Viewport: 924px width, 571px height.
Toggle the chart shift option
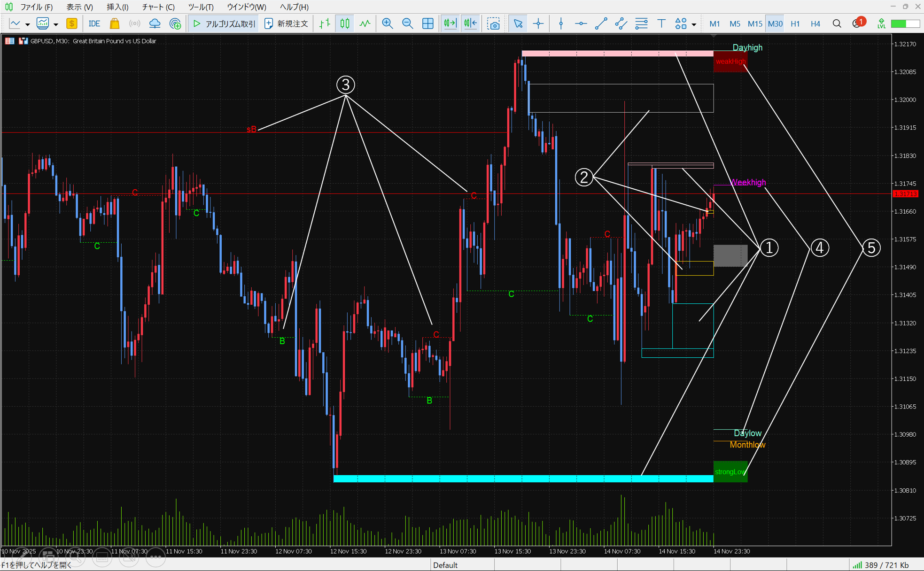[x=470, y=23]
